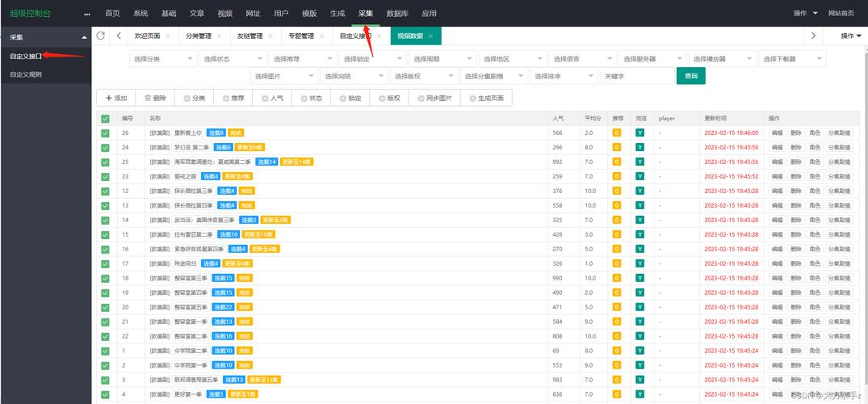This screenshot has height=404, width=868.
Task: Uncheck the checkbox for row 23
Action: [x=105, y=176]
